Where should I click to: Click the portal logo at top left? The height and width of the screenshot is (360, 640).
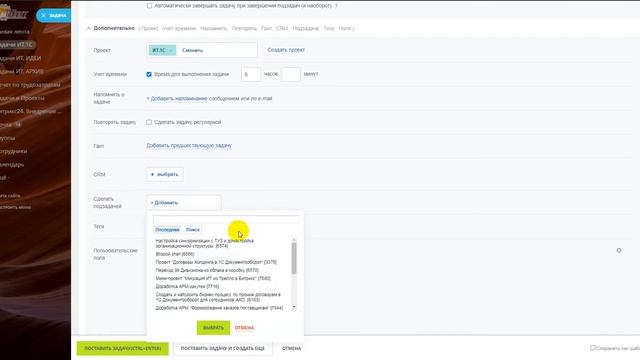(13, 14)
